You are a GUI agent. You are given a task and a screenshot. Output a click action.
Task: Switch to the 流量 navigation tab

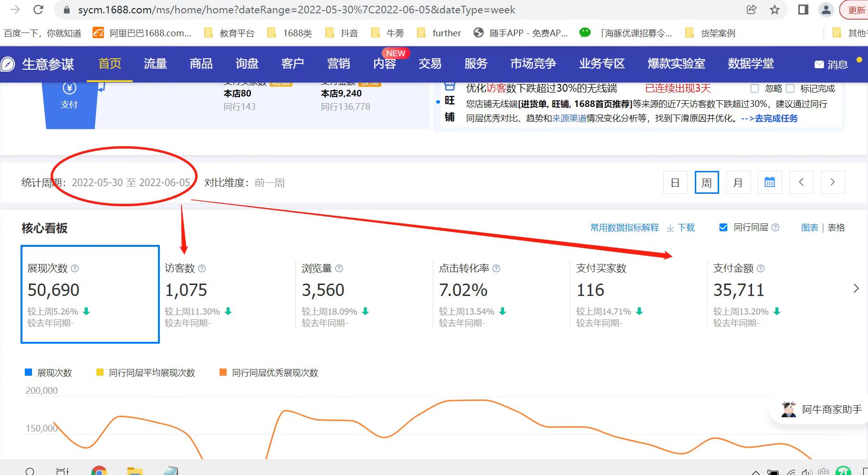click(x=155, y=63)
